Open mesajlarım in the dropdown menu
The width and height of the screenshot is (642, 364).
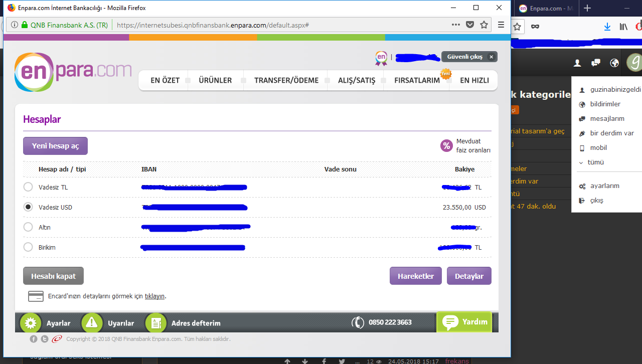[x=607, y=119]
